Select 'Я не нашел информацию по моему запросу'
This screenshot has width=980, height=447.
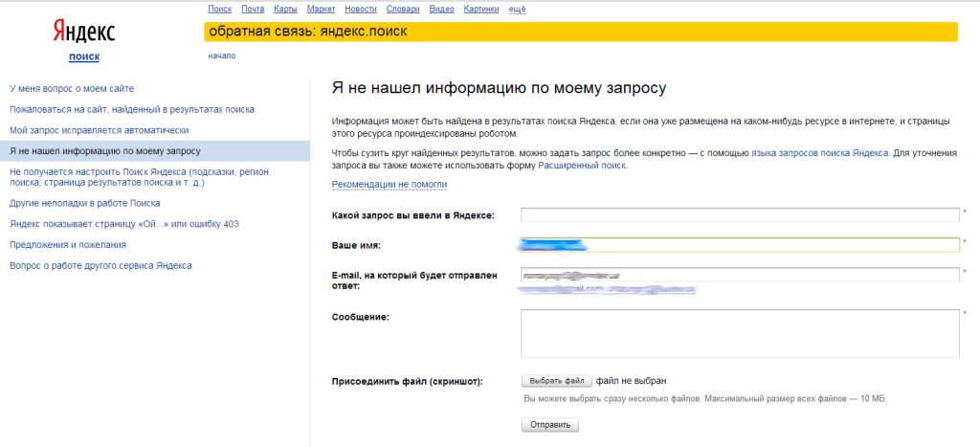pos(154,150)
